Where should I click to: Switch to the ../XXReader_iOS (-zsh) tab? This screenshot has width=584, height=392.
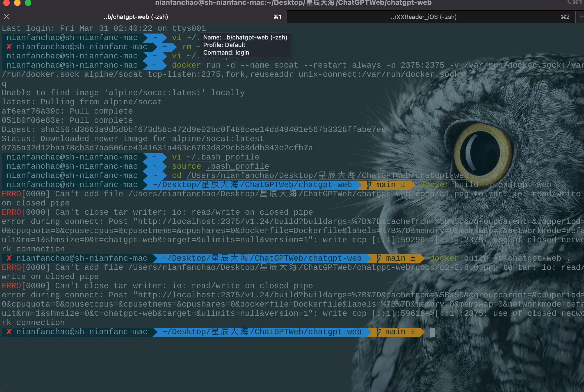click(423, 17)
